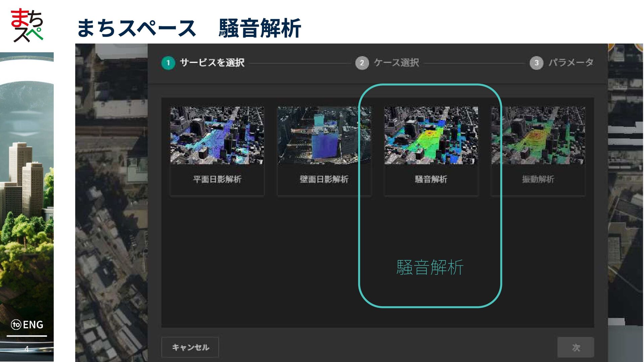Click the to ENG logo link

point(27,325)
